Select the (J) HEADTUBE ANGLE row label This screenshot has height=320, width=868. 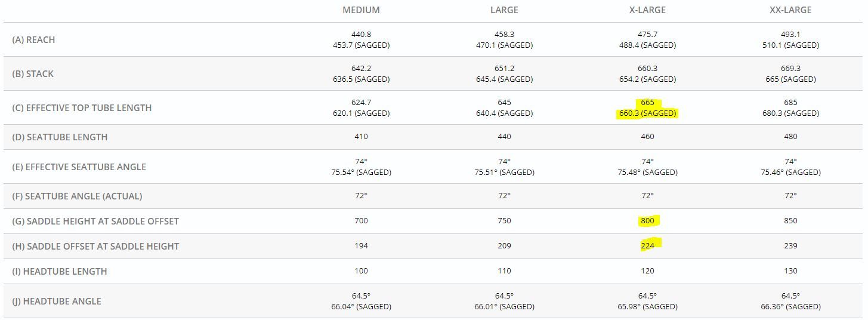[57, 301]
